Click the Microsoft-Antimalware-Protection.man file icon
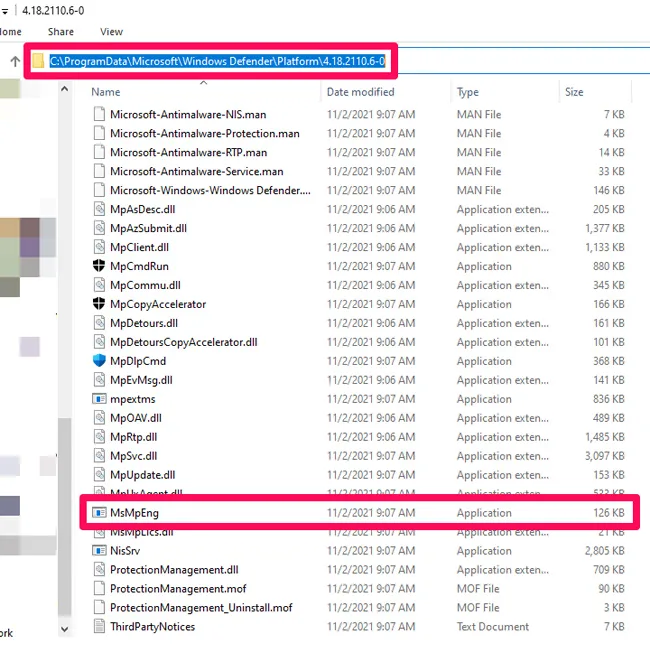 99,133
